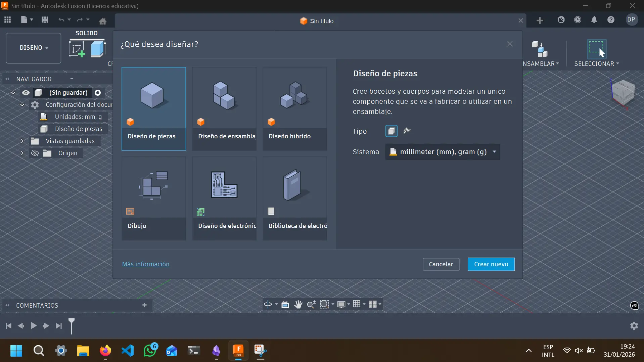644x362 pixels.
Task: Open the DISEÑO workspace menu
Action: [33, 48]
